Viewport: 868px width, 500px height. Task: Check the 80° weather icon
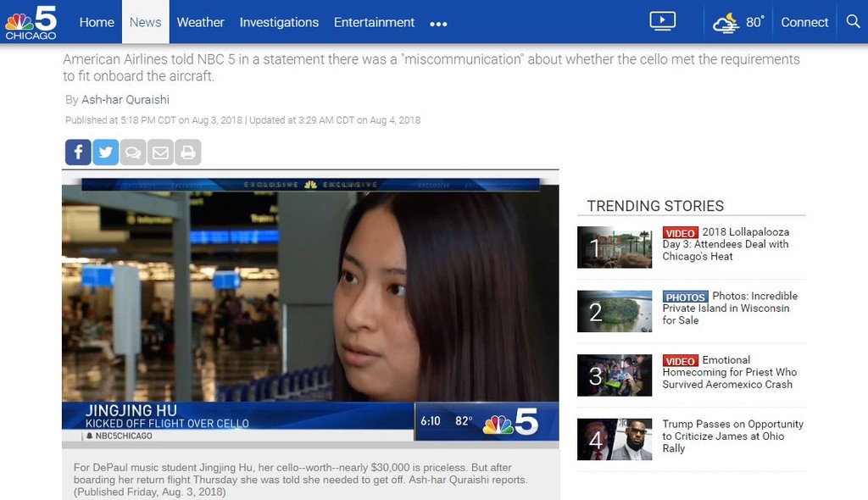pos(737,22)
